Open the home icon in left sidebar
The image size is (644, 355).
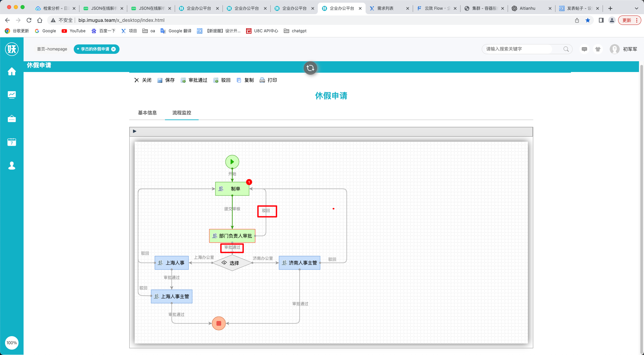pos(12,71)
